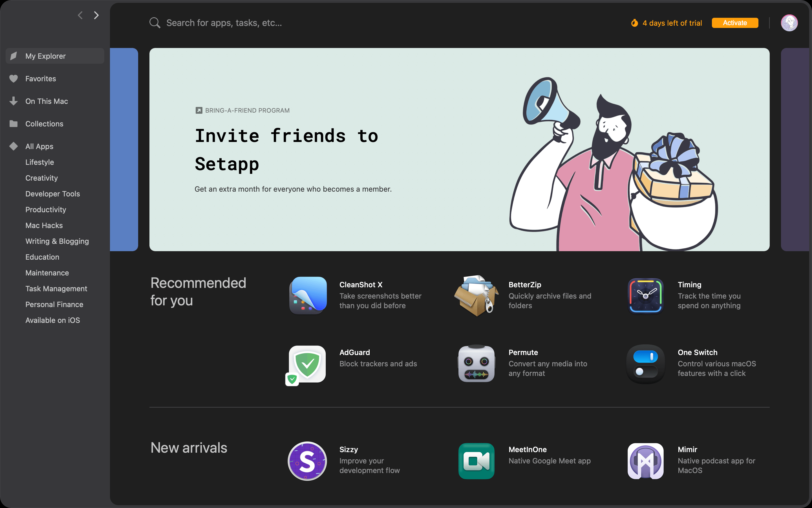The height and width of the screenshot is (508, 812).
Task: Open My Explorer in the sidebar
Action: (x=55, y=56)
